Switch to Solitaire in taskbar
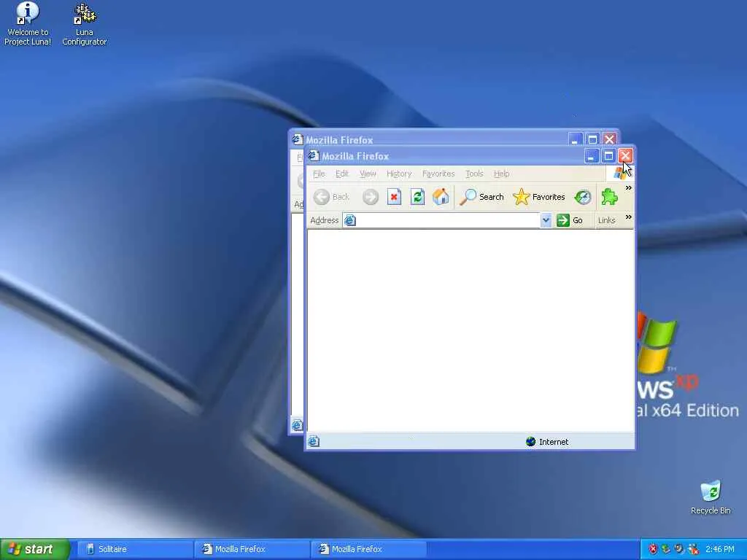 134,549
